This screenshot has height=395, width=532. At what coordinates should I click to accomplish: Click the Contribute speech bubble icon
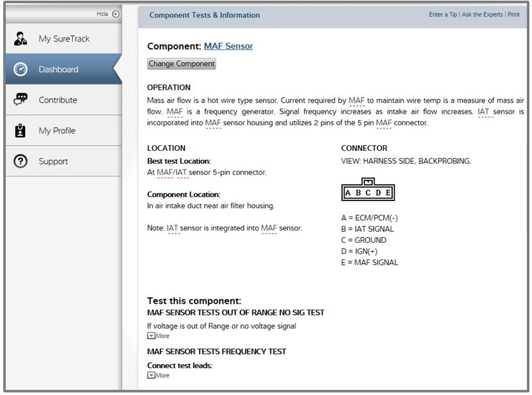coord(21,100)
